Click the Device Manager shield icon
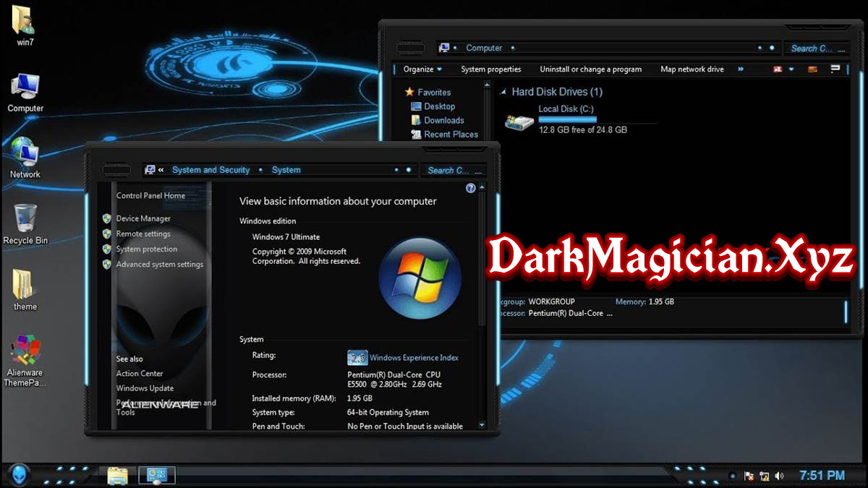The width and height of the screenshot is (868, 488). (x=107, y=218)
